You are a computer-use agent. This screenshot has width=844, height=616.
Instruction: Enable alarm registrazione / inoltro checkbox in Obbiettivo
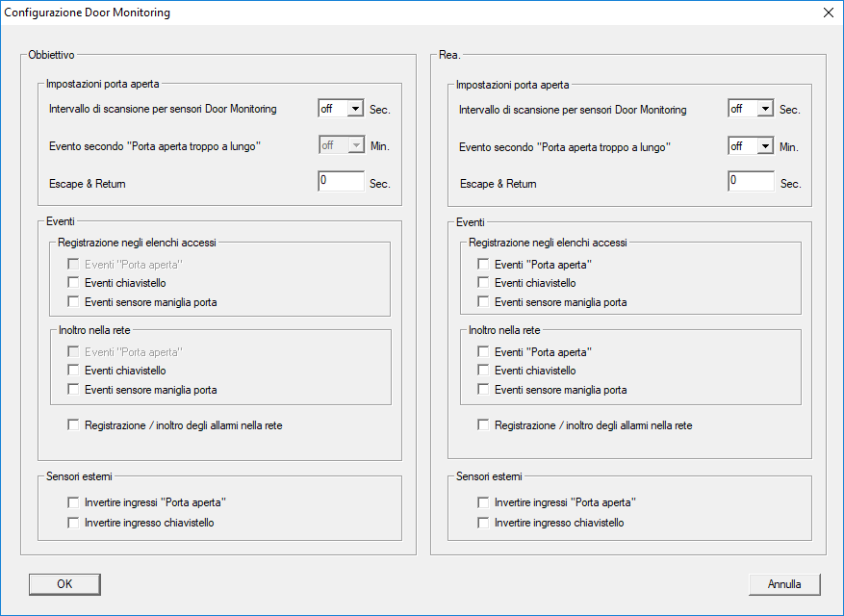click(74, 425)
